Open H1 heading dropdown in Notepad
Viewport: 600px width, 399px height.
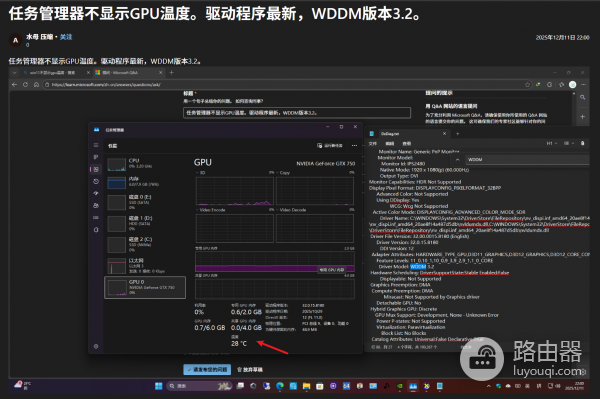551,143
